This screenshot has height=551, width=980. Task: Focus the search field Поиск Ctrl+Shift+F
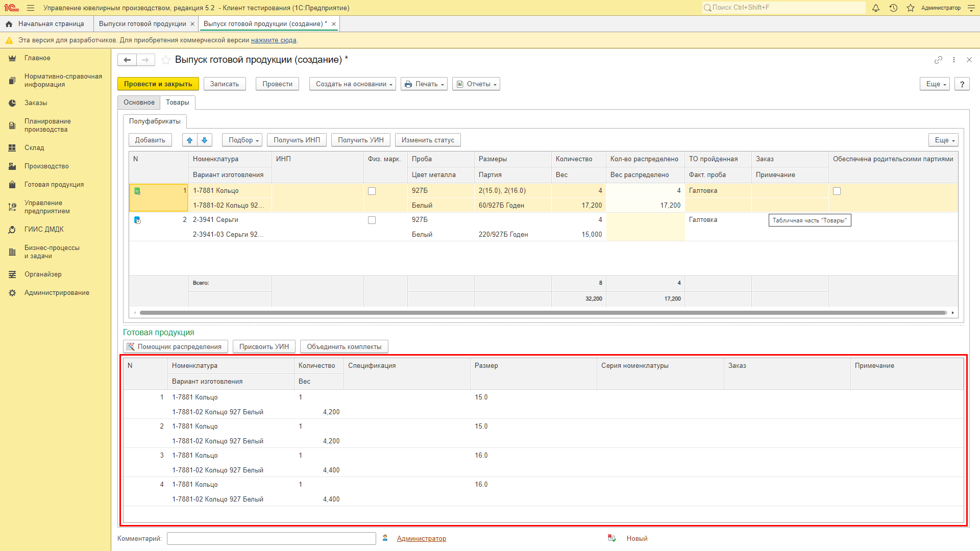tap(783, 8)
